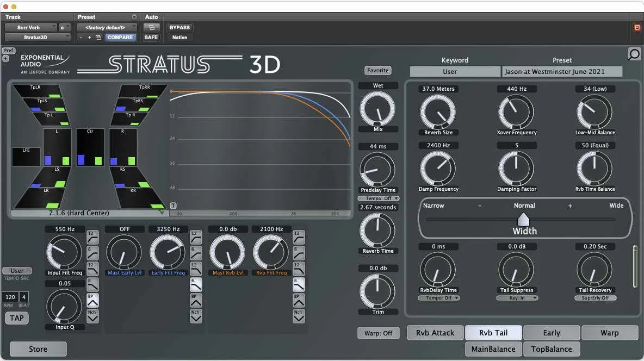Switch to the TopBalance tab
644x361 pixels.
pyautogui.click(x=552, y=349)
